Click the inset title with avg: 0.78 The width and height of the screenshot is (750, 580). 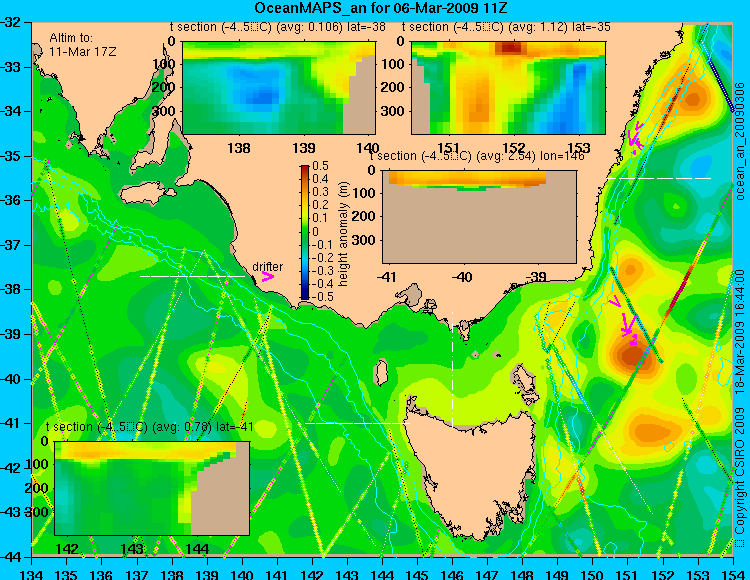tap(150, 427)
